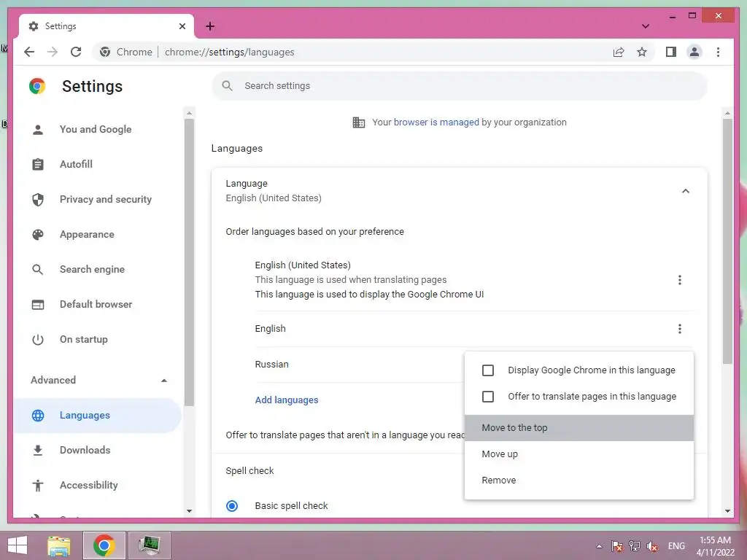Check Offer to translate pages in this language
Viewport: 747px width, 560px height.
click(x=488, y=396)
